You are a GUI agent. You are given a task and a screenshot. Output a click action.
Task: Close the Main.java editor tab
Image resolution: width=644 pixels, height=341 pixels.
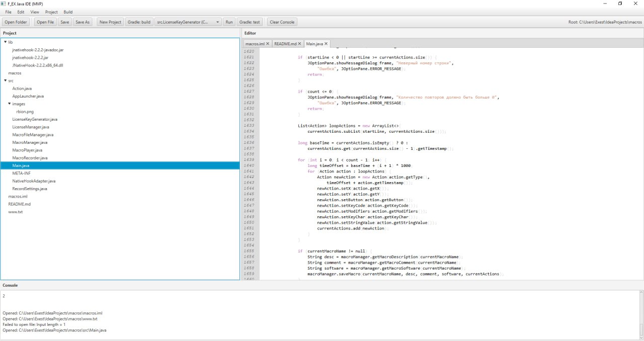[326, 44]
